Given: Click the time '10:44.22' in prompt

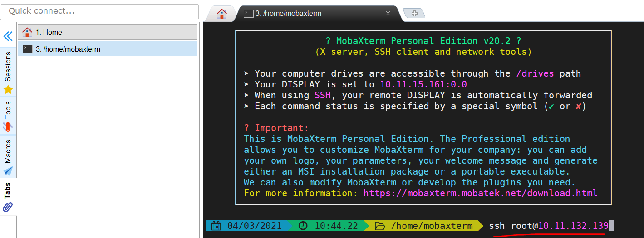Looking at the screenshot, I should [336, 226].
